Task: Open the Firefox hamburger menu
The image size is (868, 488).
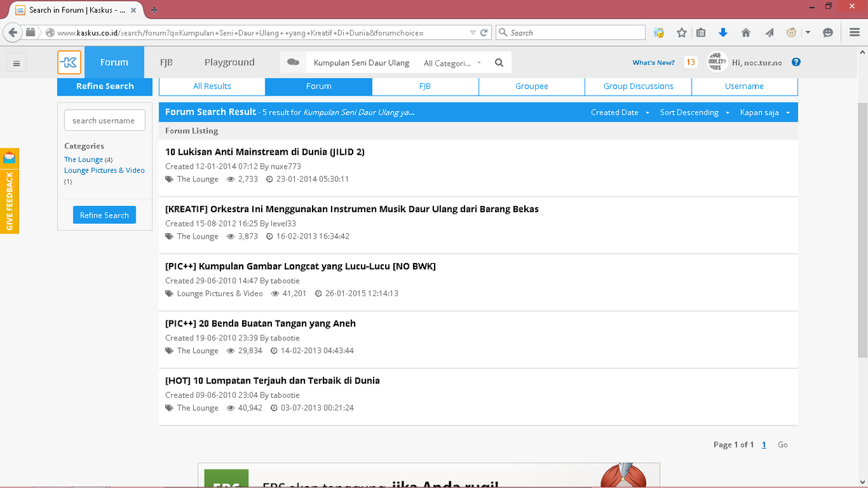Action: pyautogui.click(x=855, y=33)
